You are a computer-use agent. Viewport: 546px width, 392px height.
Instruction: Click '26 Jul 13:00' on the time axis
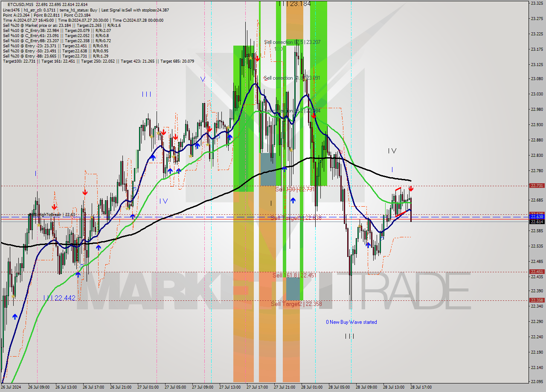click(66, 388)
